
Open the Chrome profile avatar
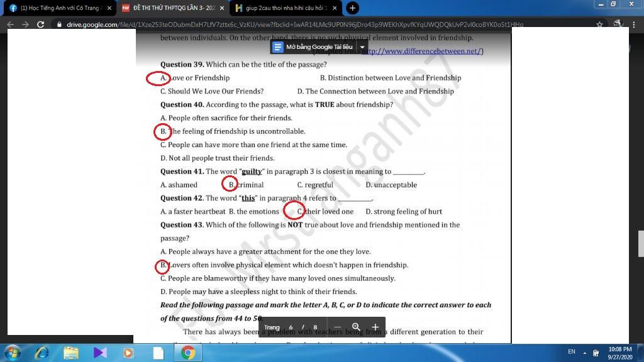[618, 25]
